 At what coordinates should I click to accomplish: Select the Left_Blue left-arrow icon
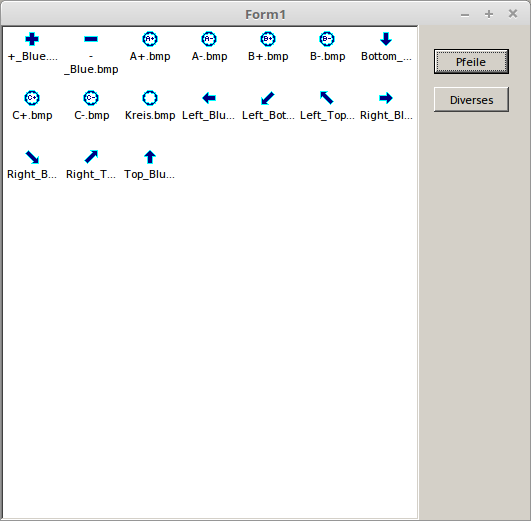pos(209,98)
